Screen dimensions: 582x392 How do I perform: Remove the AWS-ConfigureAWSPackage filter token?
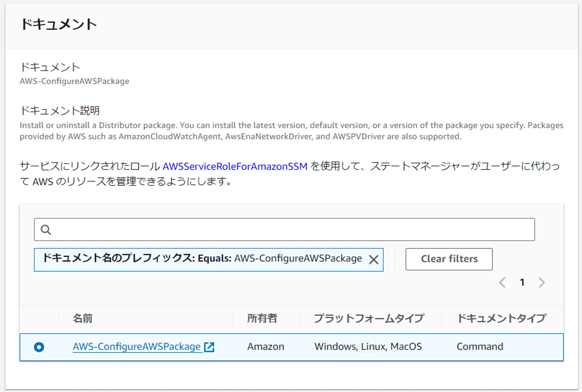(x=373, y=259)
